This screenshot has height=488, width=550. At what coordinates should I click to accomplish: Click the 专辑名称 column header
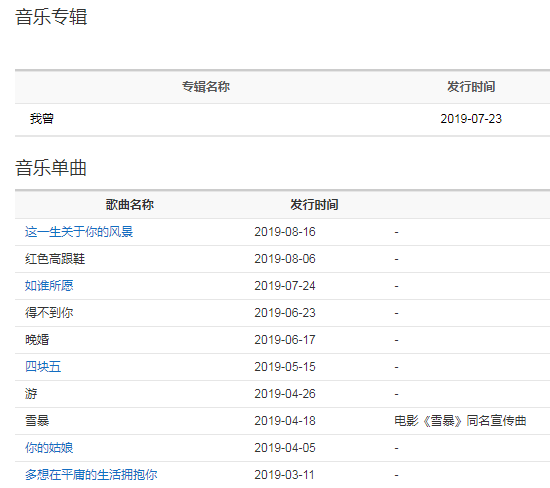coord(206,87)
